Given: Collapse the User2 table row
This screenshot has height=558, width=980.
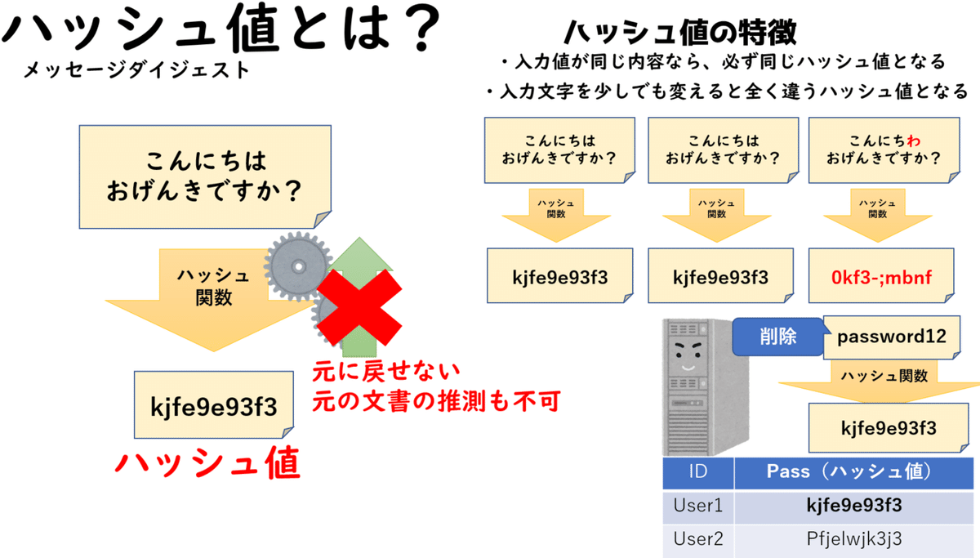Looking at the screenshot, I should coord(817,539).
